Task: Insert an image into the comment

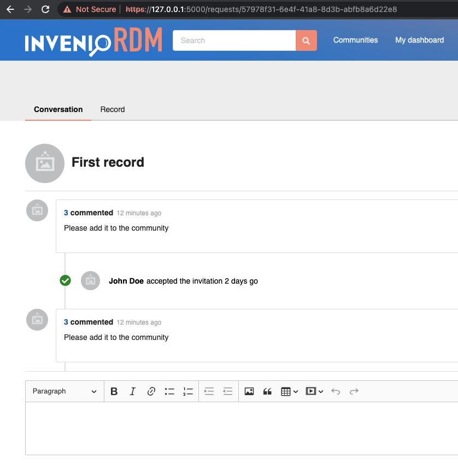Action: (x=249, y=391)
